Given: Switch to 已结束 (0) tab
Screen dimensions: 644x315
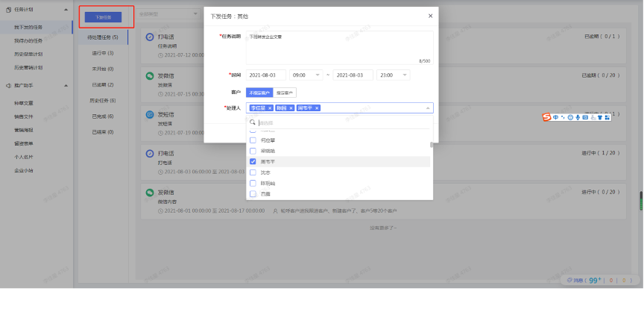Looking at the screenshot, I should [x=103, y=132].
